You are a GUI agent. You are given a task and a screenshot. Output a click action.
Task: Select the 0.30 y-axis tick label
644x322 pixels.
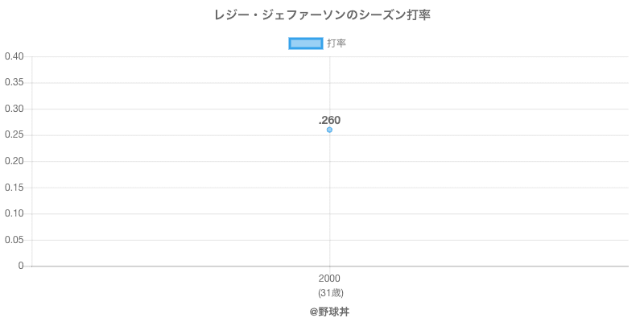click(x=14, y=109)
